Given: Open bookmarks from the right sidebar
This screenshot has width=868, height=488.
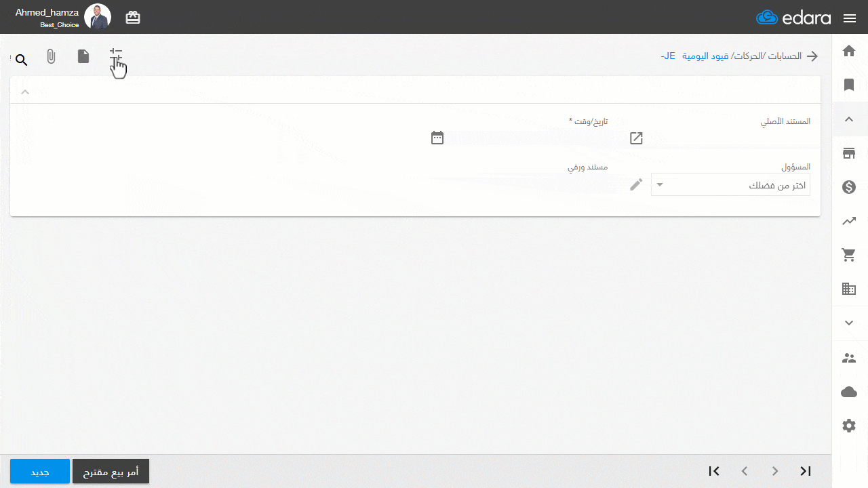Looking at the screenshot, I should coord(848,85).
